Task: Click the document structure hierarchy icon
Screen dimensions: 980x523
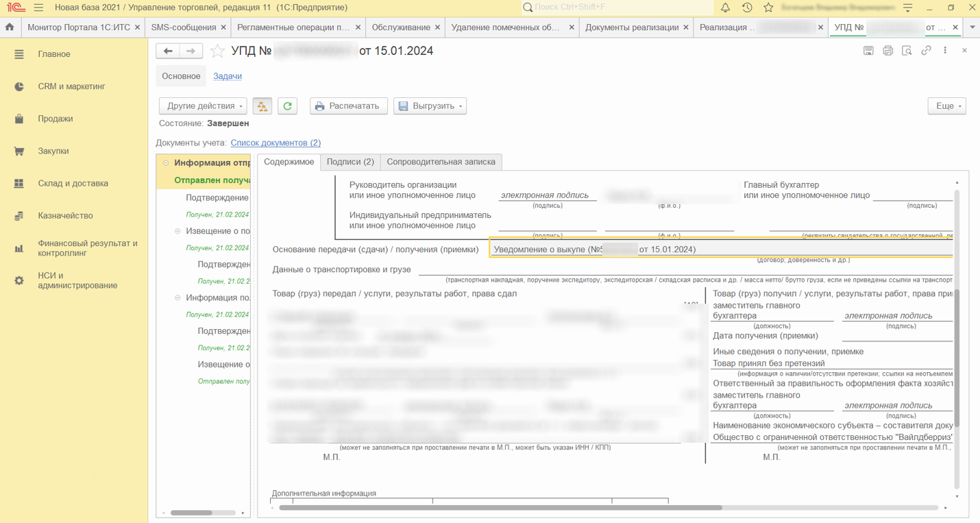Action: (x=262, y=106)
